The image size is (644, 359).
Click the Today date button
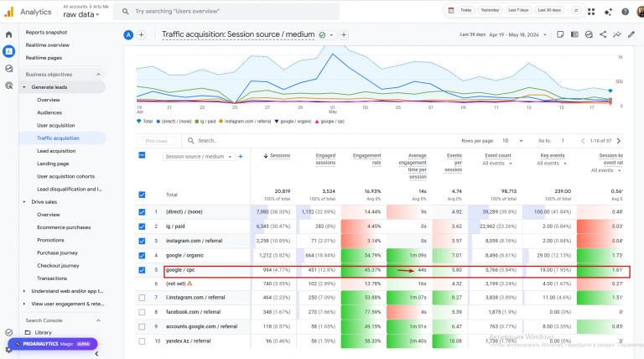465,10
